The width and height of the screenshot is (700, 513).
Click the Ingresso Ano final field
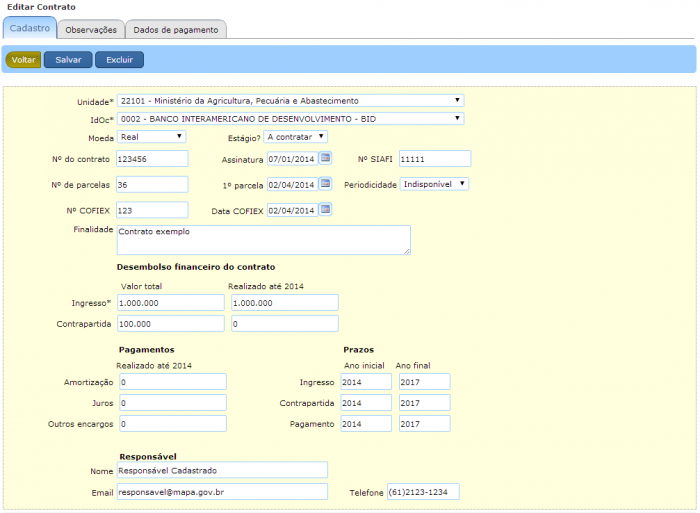(425, 382)
